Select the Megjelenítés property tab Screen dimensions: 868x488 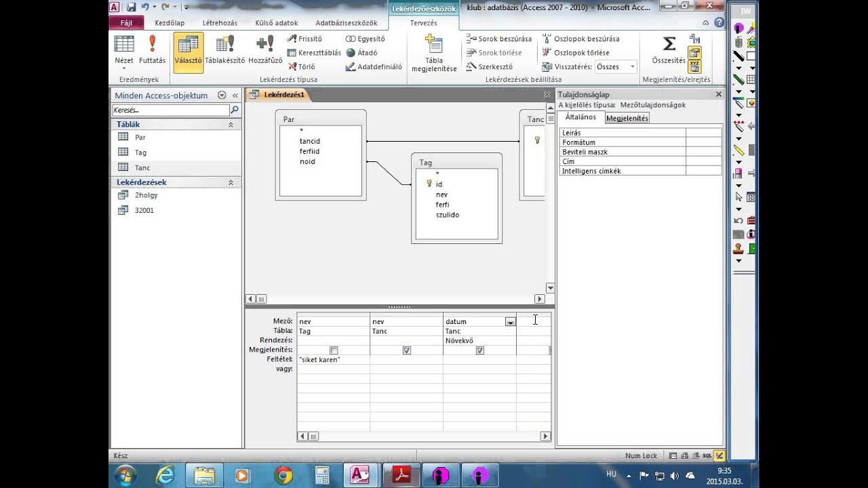click(627, 118)
